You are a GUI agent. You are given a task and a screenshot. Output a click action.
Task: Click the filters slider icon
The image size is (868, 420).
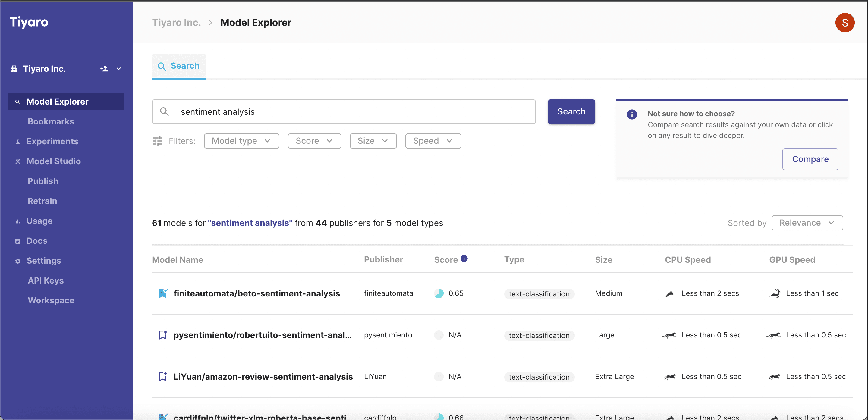pyautogui.click(x=158, y=141)
